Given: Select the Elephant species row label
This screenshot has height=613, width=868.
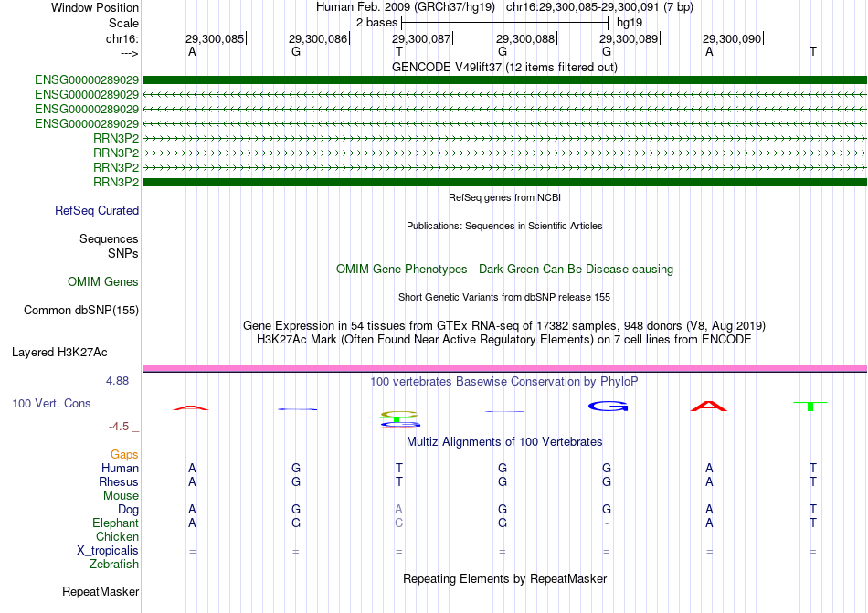Looking at the screenshot, I should click(116, 523).
